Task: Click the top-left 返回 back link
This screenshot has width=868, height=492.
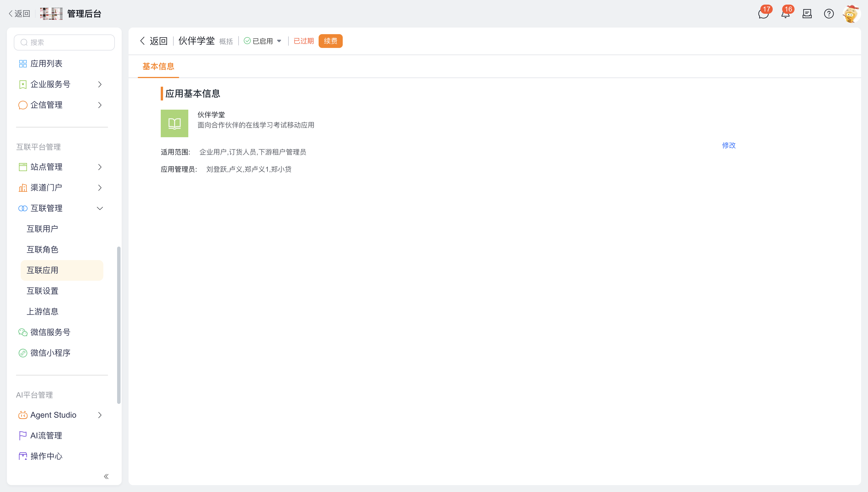Action: 19,14
